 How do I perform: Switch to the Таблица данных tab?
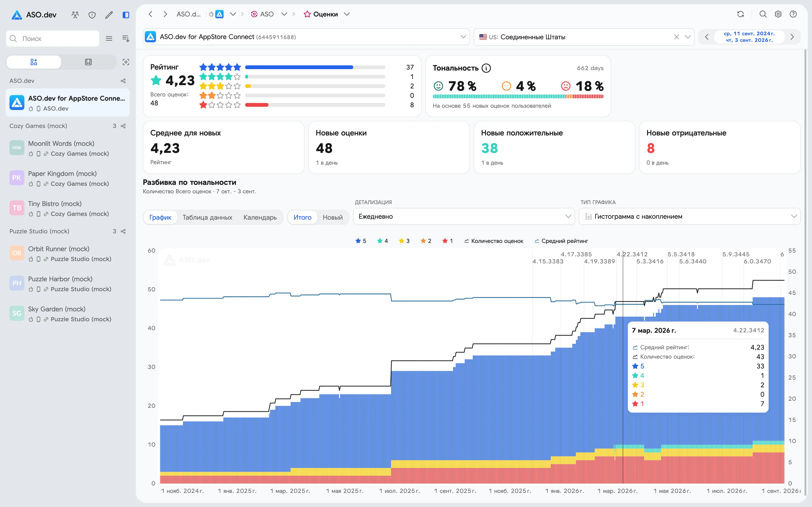point(207,217)
